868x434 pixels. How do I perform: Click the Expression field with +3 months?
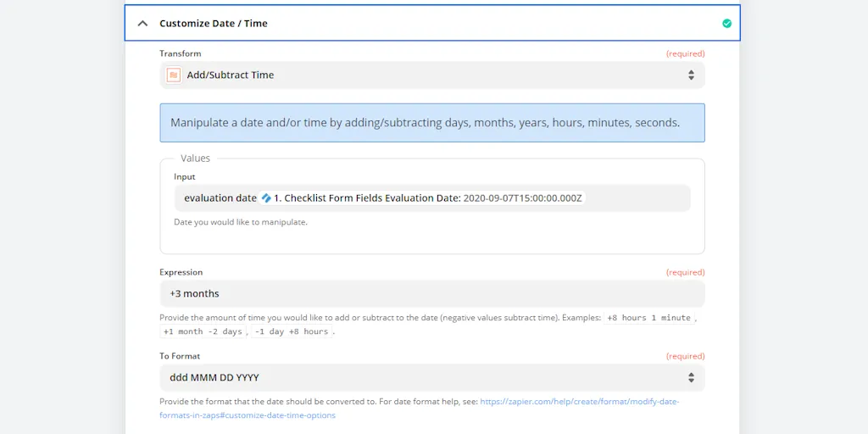(x=431, y=293)
